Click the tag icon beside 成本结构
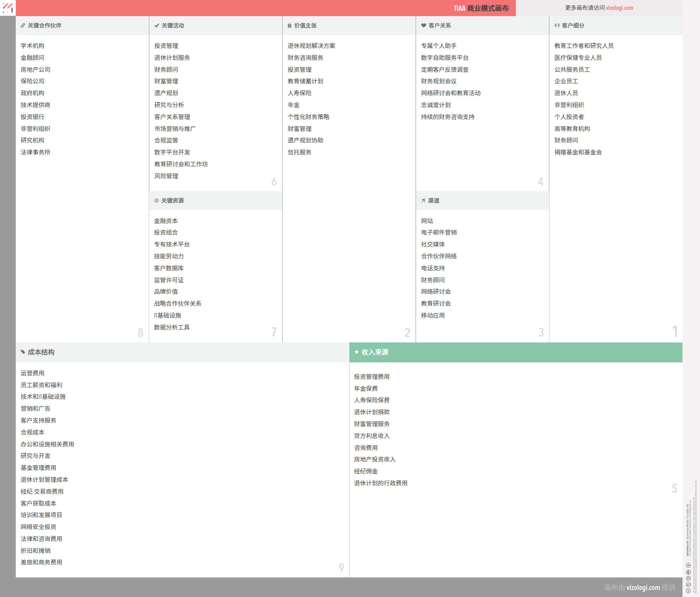The height and width of the screenshot is (597, 700). click(x=23, y=352)
